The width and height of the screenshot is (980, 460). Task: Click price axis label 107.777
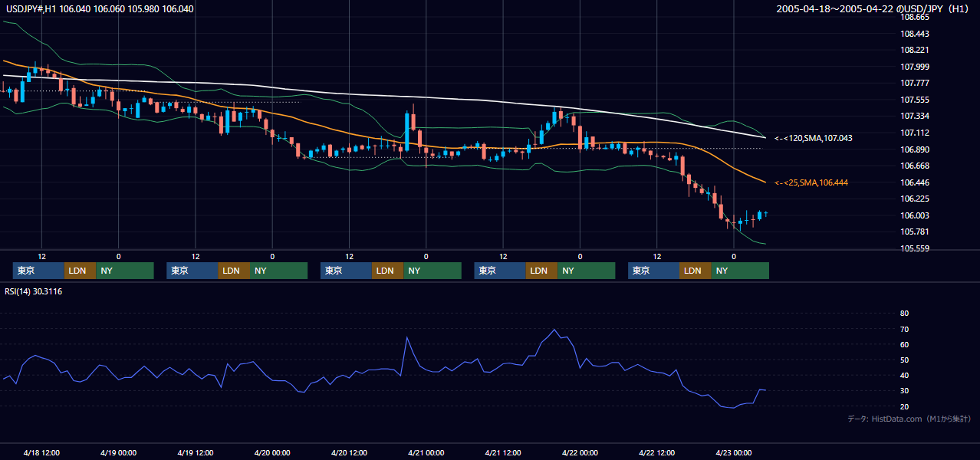(916, 83)
